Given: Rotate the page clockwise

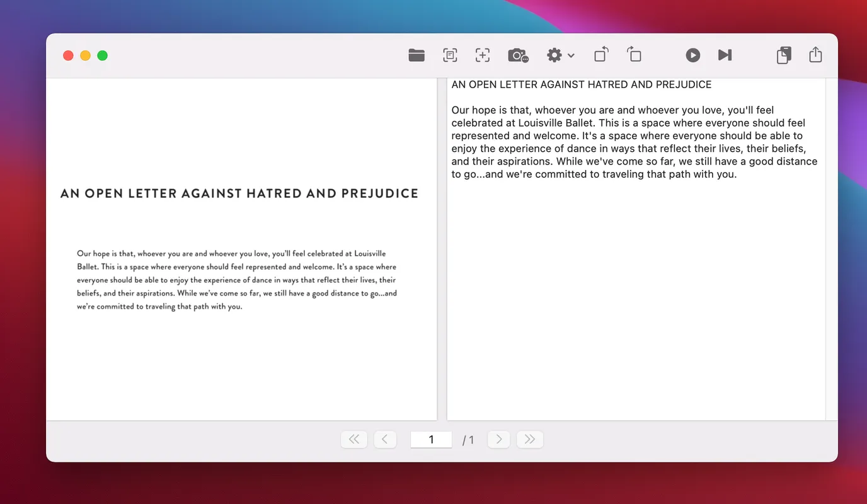Looking at the screenshot, I should 634,55.
